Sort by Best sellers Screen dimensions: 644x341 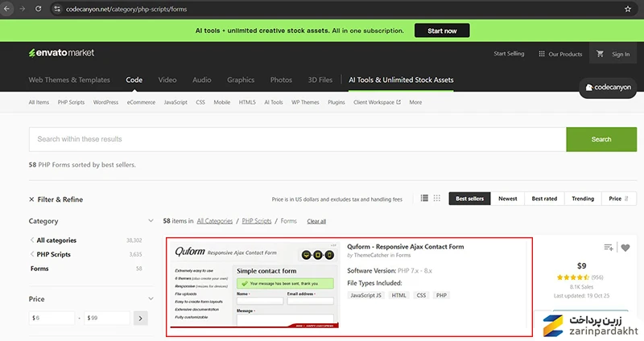pyautogui.click(x=469, y=199)
